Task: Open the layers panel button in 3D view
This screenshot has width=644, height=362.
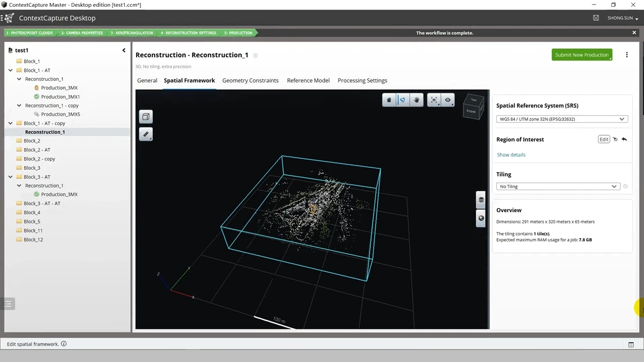Action: (x=481, y=200)
